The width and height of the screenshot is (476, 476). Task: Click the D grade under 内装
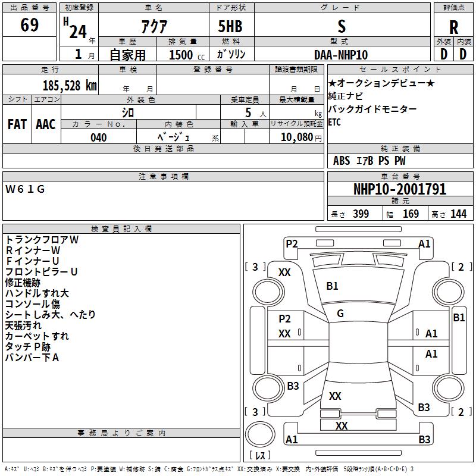point(463,54)
